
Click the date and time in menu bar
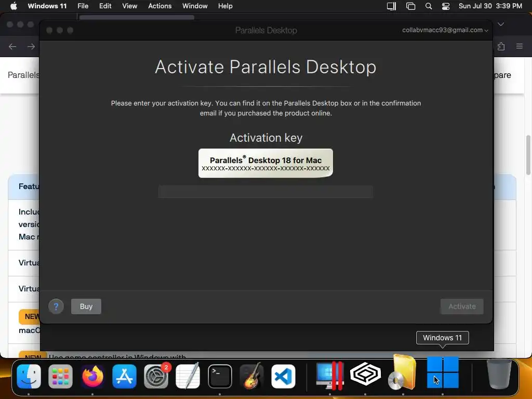(490, 6)
